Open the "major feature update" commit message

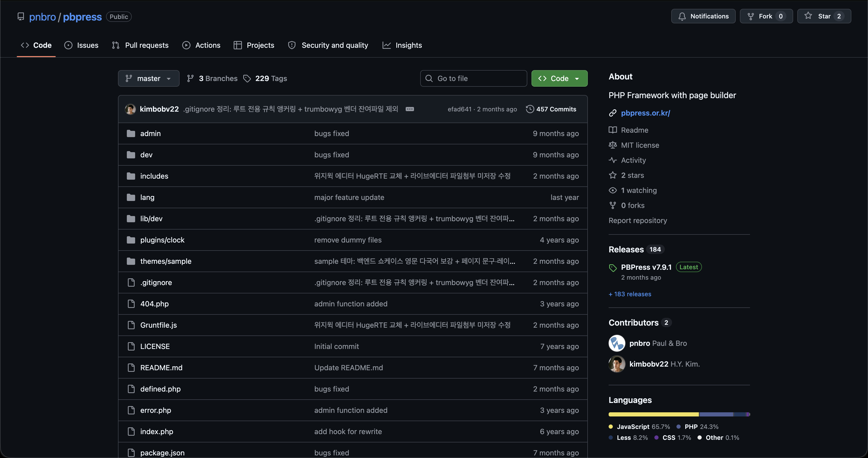(x=349, y=197)
